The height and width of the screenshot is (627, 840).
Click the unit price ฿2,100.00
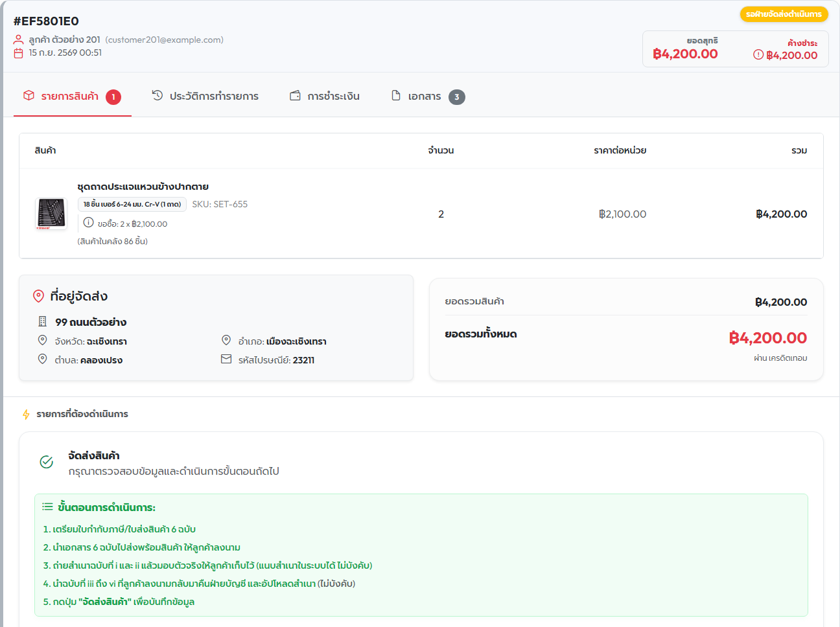(622, 214)
